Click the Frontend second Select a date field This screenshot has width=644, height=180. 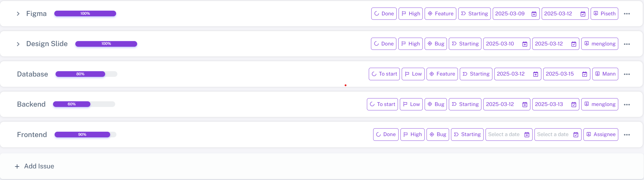pos(553,135)
